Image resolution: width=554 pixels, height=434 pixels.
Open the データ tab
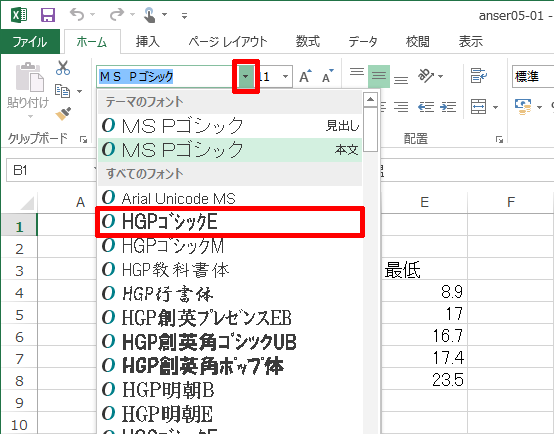click(363, 42)
